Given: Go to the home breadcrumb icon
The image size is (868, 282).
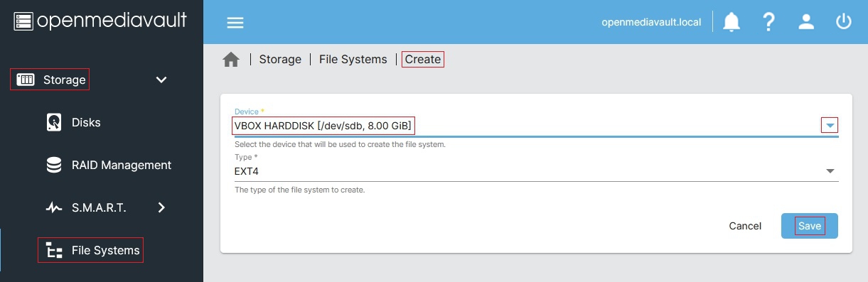Looking at the screenshot, I should click(x=231, y=60).
